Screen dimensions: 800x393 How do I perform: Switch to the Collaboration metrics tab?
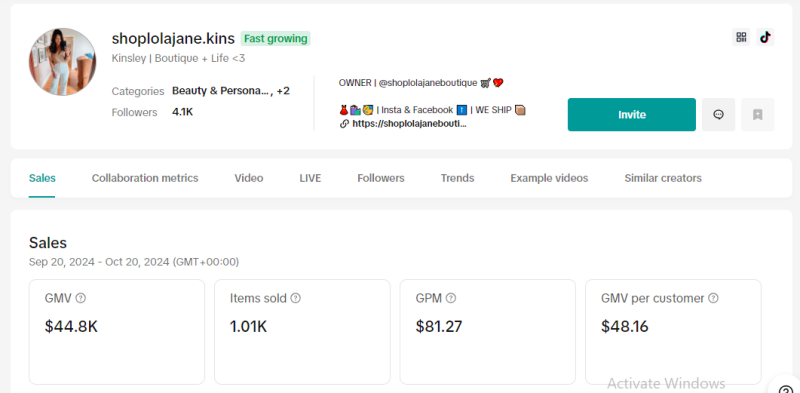click(145, 178)
